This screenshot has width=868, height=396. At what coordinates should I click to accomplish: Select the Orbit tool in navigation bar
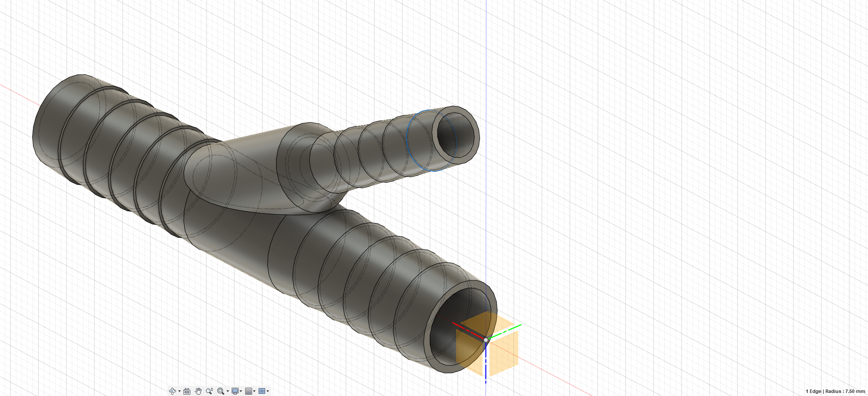(172, 391)
